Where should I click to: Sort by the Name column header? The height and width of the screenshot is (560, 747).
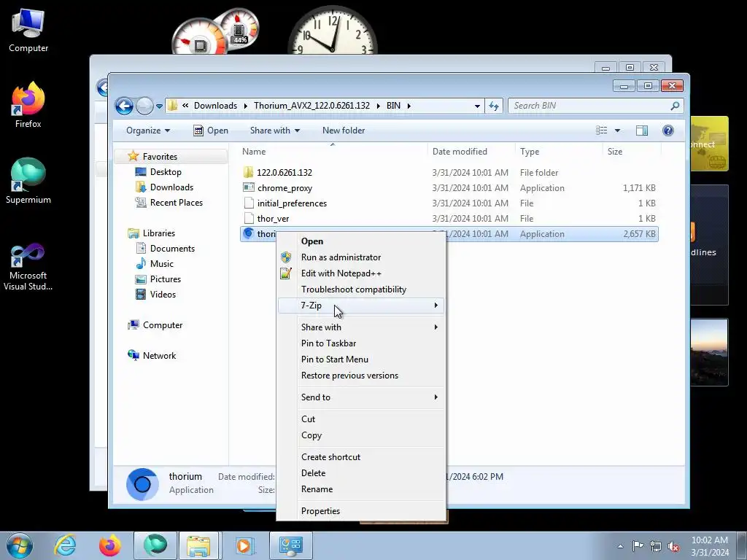coord(333,152)
